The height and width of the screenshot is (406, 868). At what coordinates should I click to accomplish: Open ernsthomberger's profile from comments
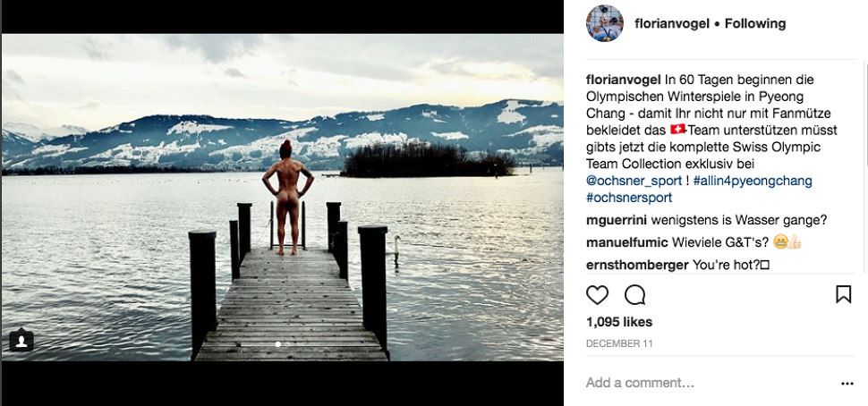click(x=637, y=265)
